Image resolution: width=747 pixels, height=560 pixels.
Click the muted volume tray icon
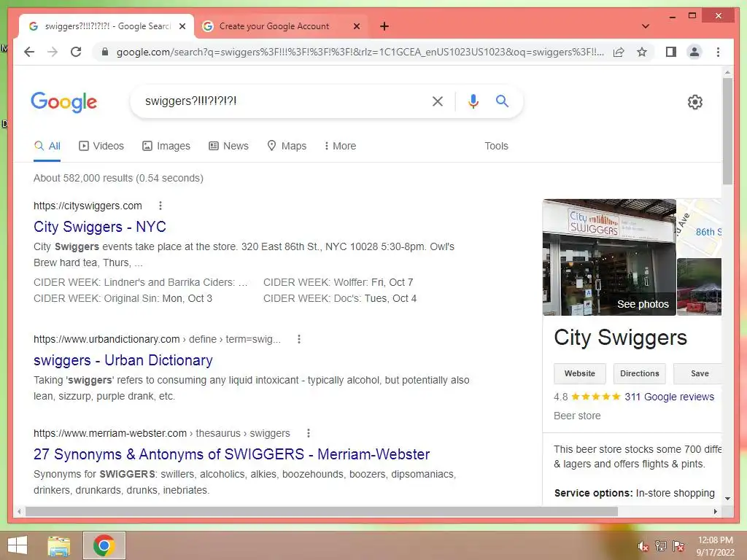click(643, 546)
